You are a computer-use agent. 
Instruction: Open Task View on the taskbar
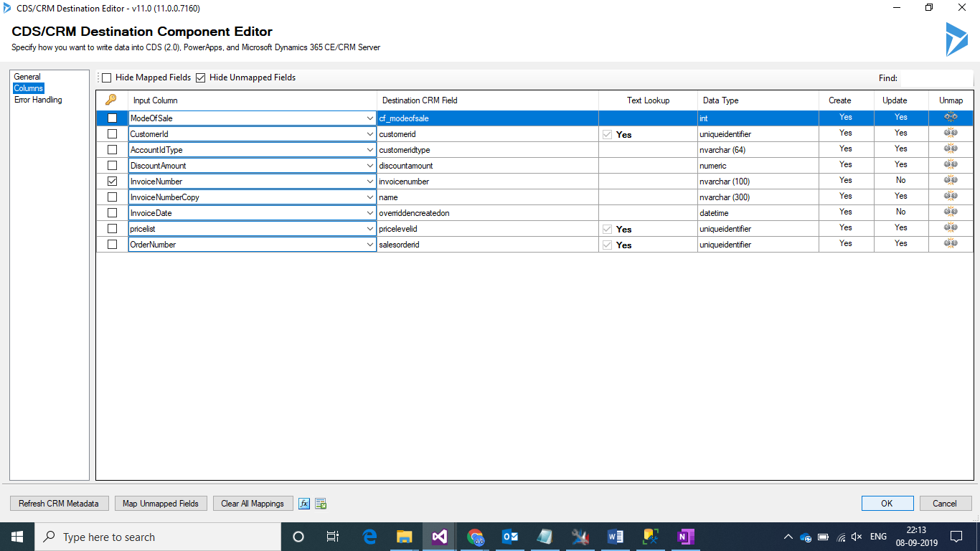pyautogui.click(x=333, y=537)
